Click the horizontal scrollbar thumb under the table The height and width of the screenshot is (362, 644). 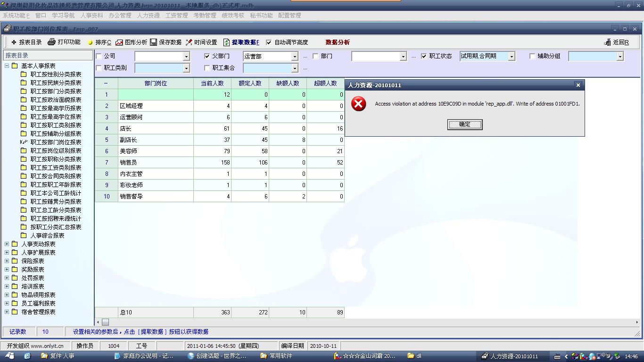click(x=105, y=322)
